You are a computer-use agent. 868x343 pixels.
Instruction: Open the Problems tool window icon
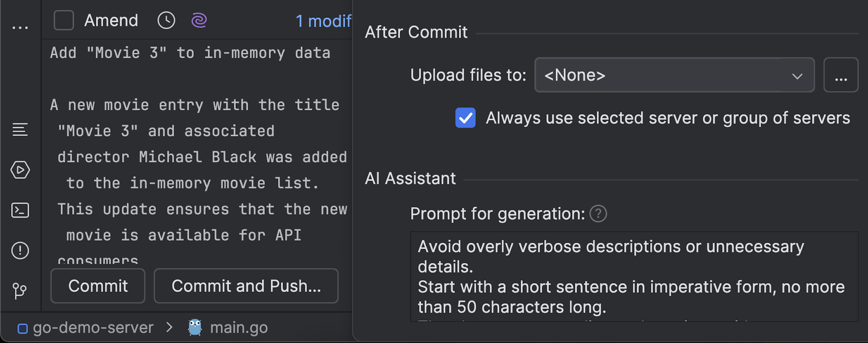(20, 250)
